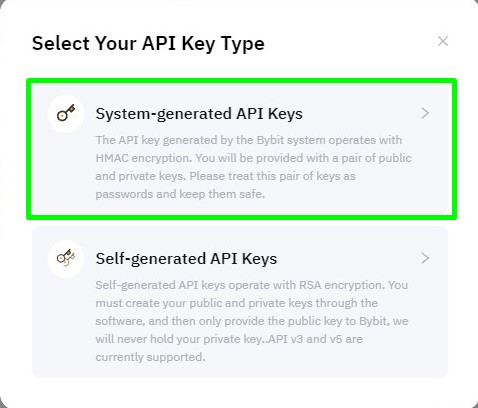Click the RSA encryption description paragraph
The width and height of the screenshot is (478, 408).
click(x=252, y=321)
